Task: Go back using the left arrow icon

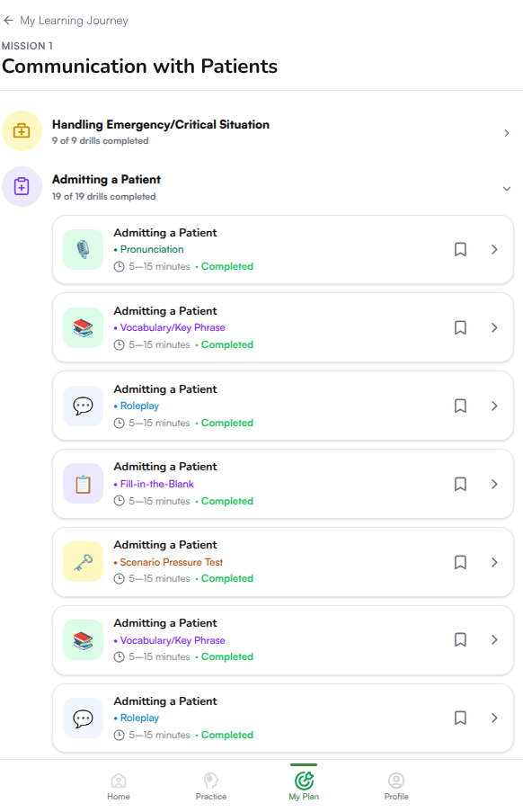Action: [x=8, y=20]
